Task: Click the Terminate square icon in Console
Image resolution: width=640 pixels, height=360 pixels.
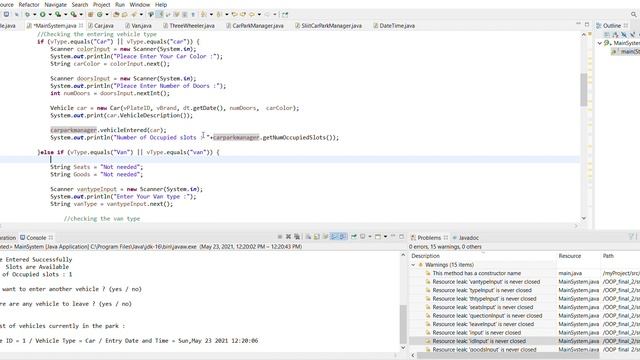Action: [280, 237]
